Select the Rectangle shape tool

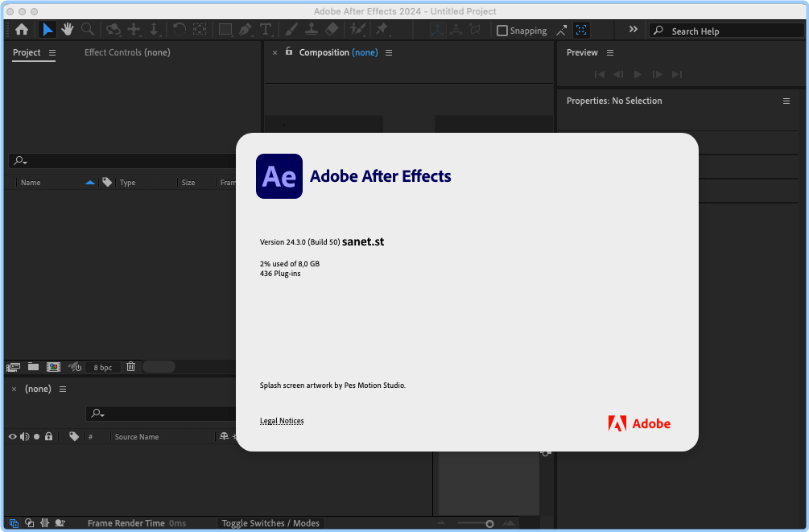pyautogui.click(x=225, y=30)
